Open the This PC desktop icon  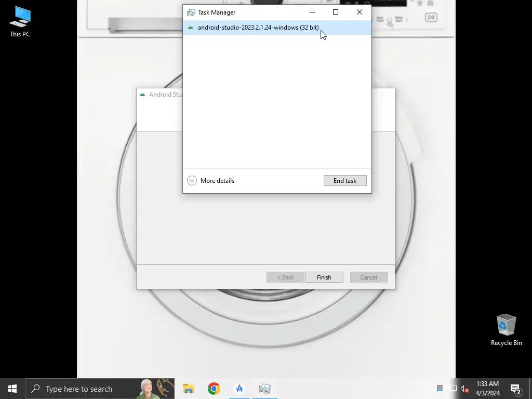[x=20, y=21]
